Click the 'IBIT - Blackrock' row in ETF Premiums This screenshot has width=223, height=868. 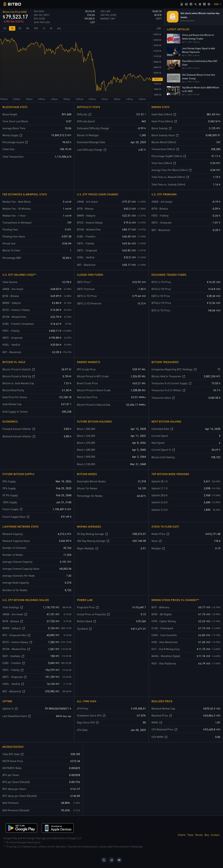pos(186,230)
